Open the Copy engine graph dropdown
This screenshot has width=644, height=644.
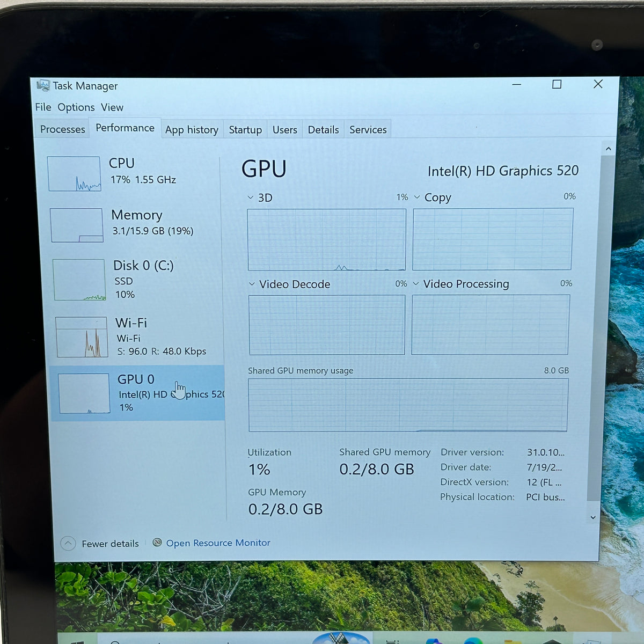(x=417, y=197)
